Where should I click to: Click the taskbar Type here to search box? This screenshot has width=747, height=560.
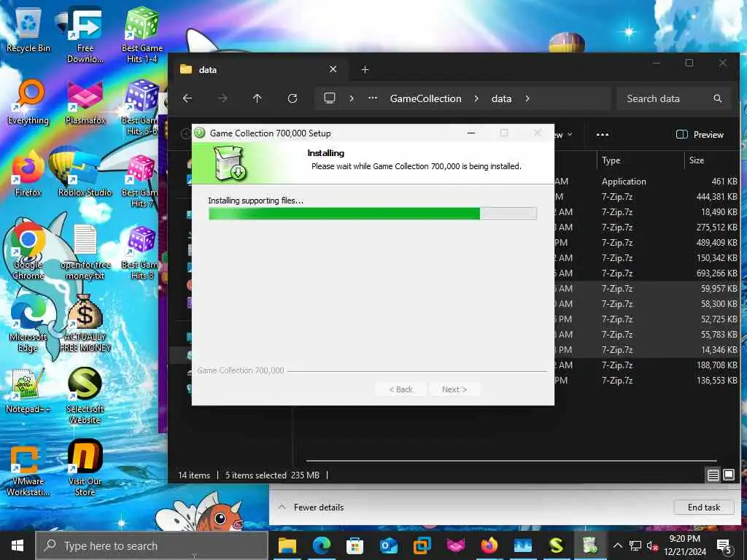tap(152, 545)
